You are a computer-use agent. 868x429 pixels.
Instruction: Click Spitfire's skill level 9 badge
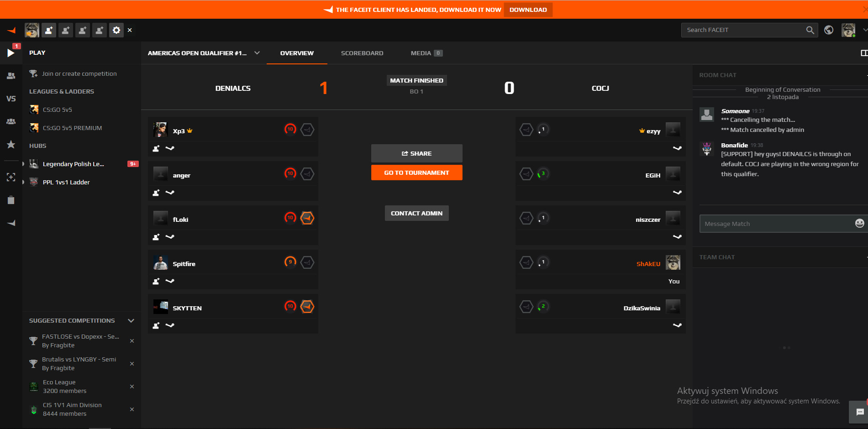pos(290,262)
